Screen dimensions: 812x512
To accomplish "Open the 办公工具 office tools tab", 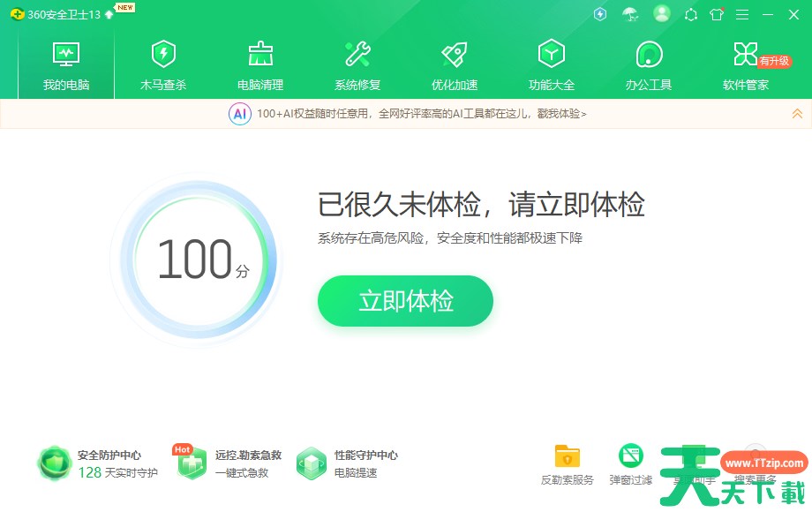I will 649,66.
